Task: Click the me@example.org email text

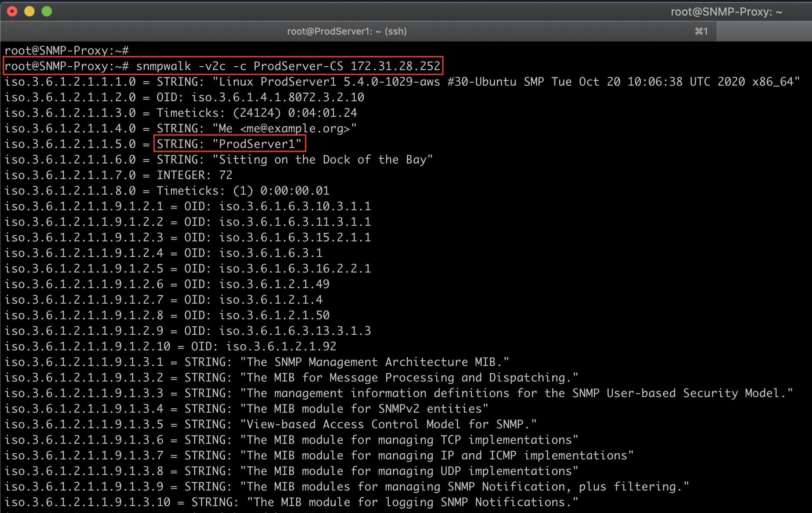Action: tap(294, 128)
